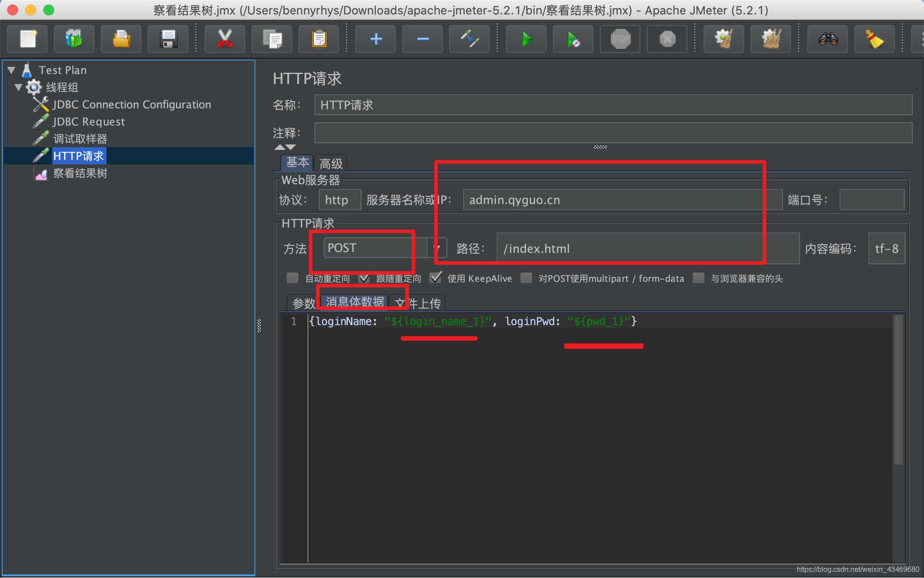
Task: Select JDBC Request in the tree
Action: (88, 121)
